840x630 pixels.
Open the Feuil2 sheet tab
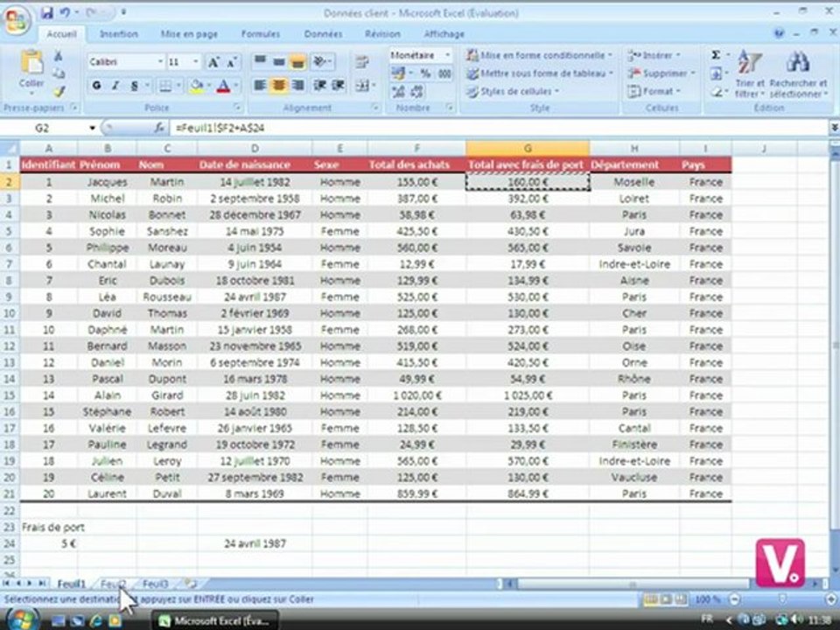114,584
